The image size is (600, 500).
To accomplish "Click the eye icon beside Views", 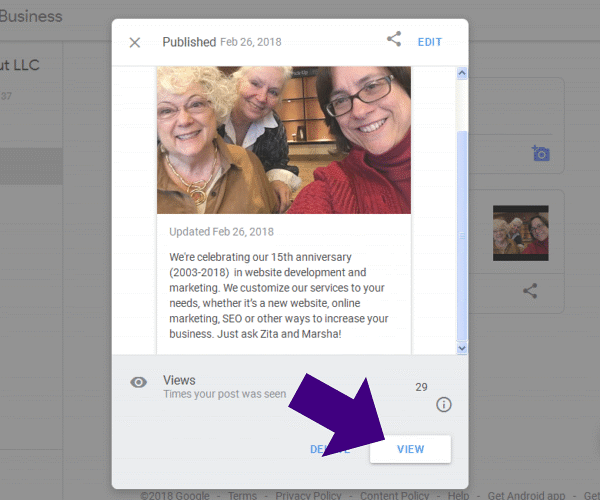I will pos(139,382).
